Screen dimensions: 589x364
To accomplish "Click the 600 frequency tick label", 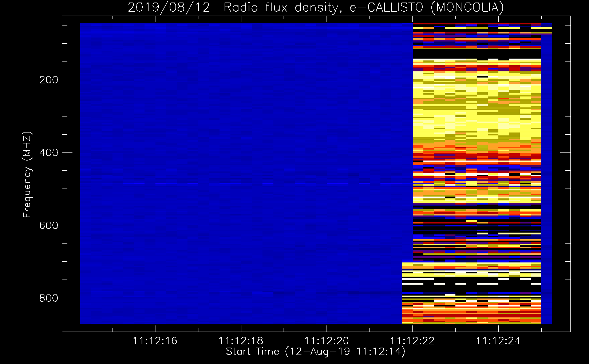I will (x=49, y=225).
